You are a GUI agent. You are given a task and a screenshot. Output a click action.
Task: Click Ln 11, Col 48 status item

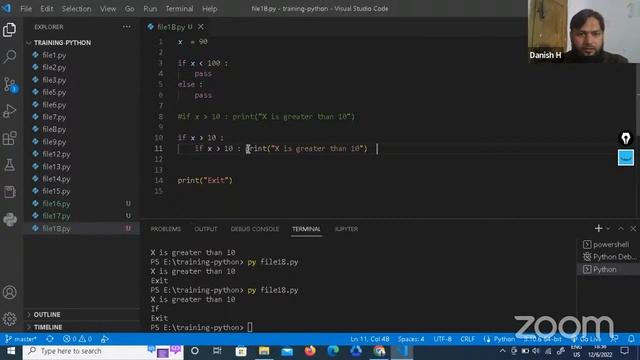(x=369, y=339)
